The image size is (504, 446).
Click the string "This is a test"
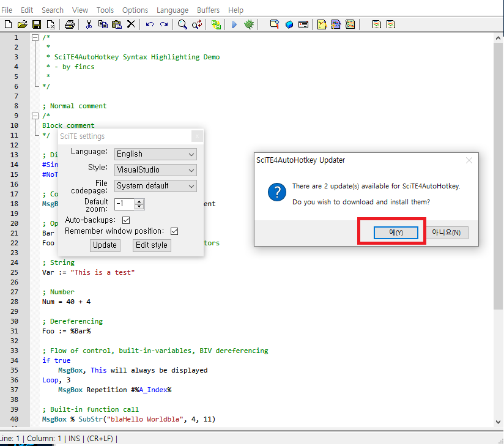point(103,272)
